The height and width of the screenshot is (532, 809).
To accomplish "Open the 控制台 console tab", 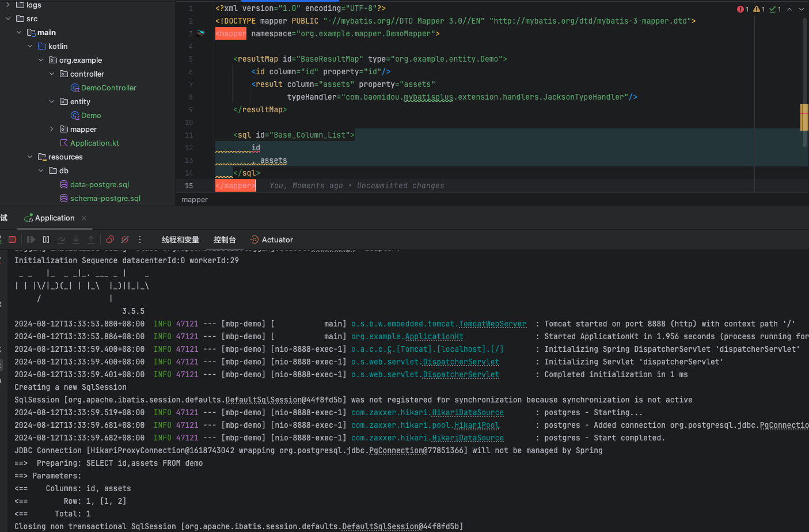I will coord(225,240).
